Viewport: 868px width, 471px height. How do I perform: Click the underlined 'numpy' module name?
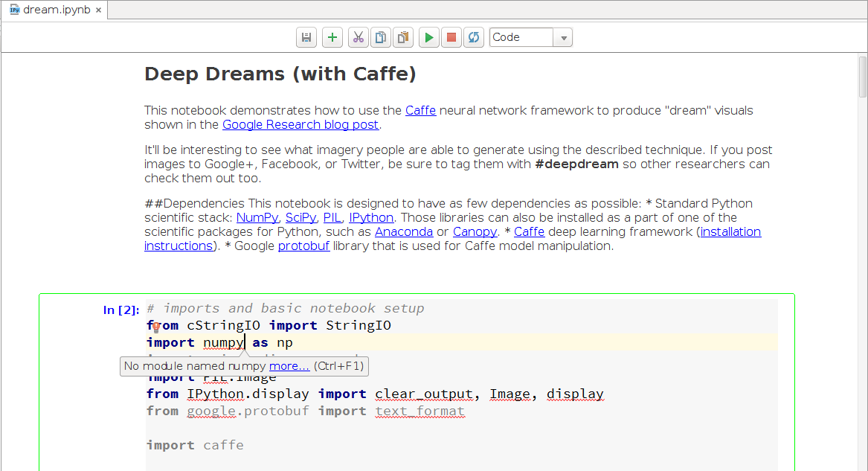[224, 342]
